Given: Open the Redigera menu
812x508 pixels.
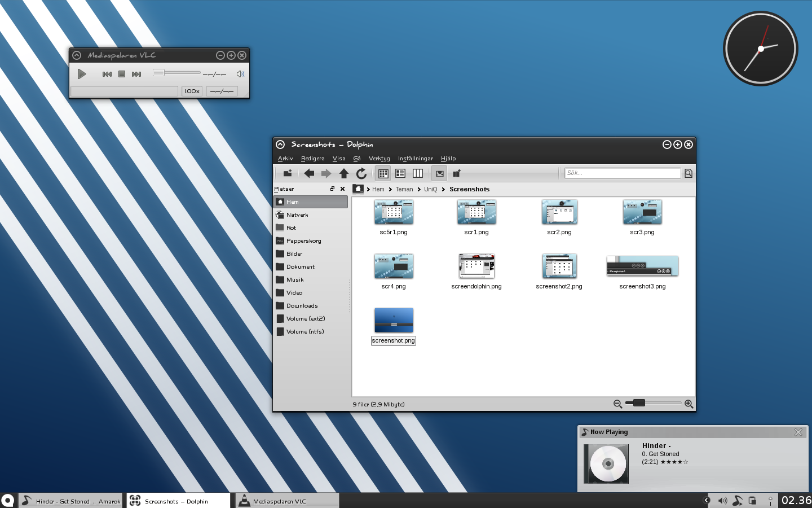Looking at the screenshot, I should click(312, 159).
